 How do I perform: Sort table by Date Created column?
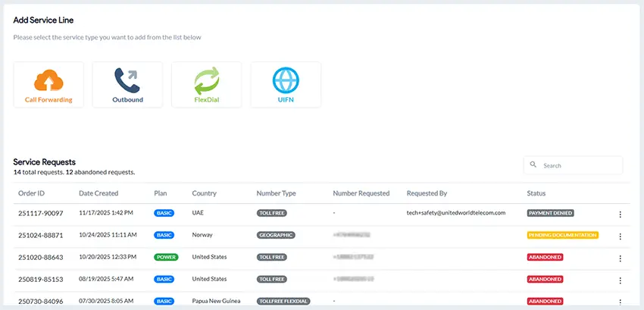point(98,193)
